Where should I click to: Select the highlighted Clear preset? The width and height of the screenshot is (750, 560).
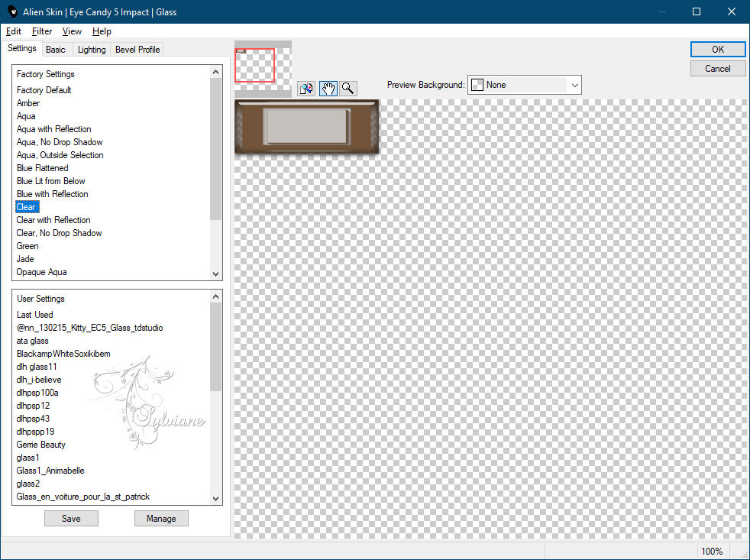click(x=27, y=207)
